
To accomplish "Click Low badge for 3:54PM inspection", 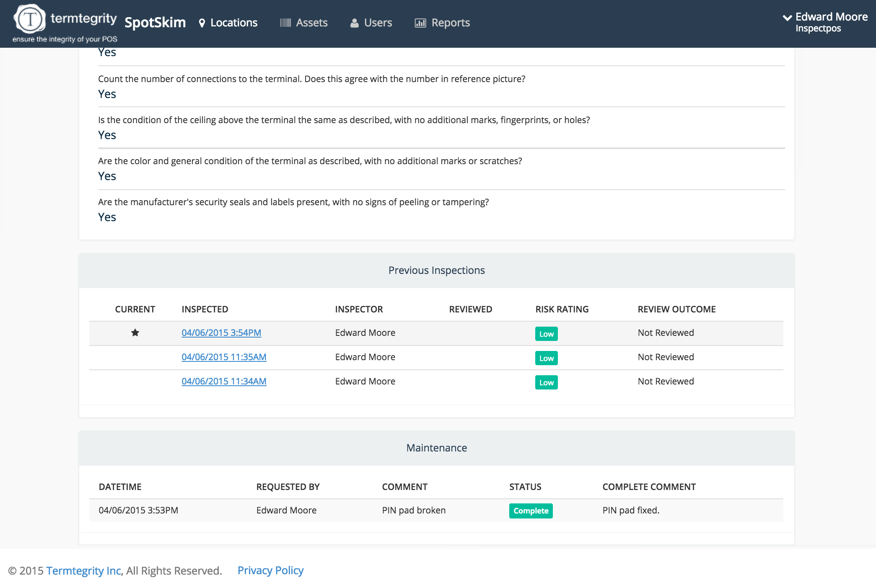I will pyautogui.click(x=546, y=334).
